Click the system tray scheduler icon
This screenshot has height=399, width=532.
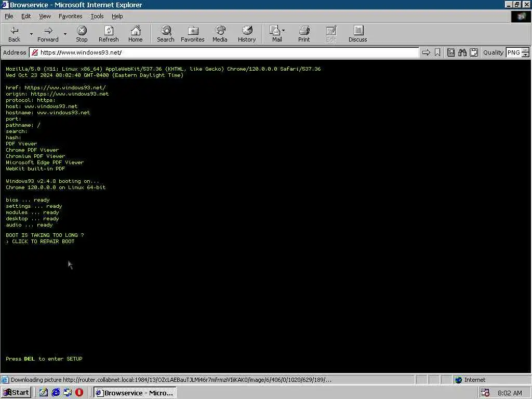click(x=485, y=393)
